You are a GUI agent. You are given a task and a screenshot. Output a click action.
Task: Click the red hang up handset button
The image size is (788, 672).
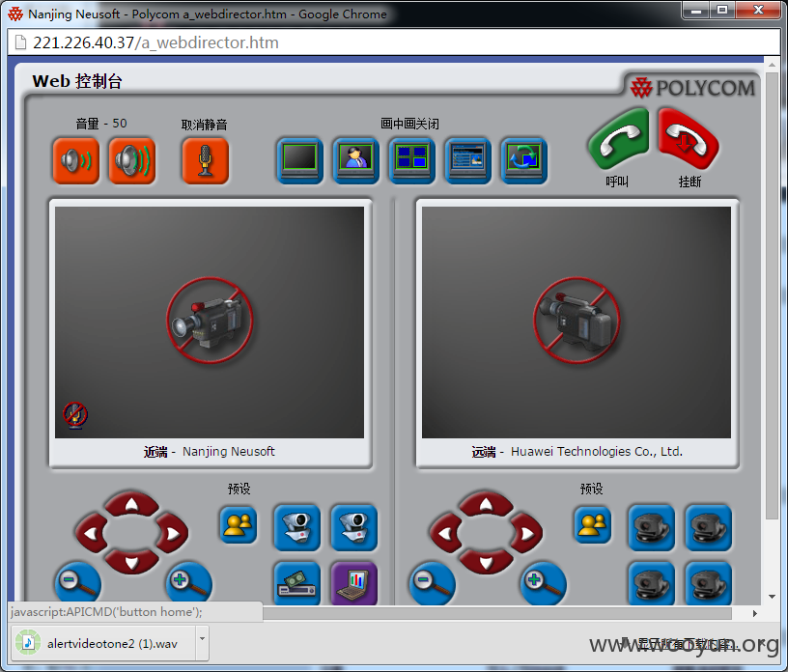click(689, 140)
